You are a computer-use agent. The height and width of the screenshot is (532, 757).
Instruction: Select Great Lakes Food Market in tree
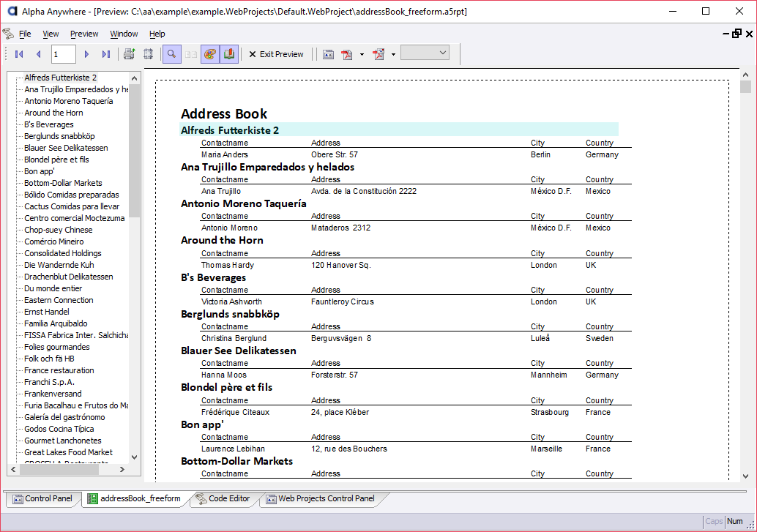[x=69, y=452]
